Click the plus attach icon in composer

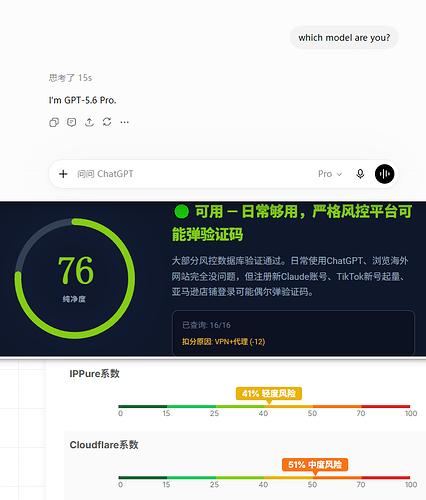63,174
